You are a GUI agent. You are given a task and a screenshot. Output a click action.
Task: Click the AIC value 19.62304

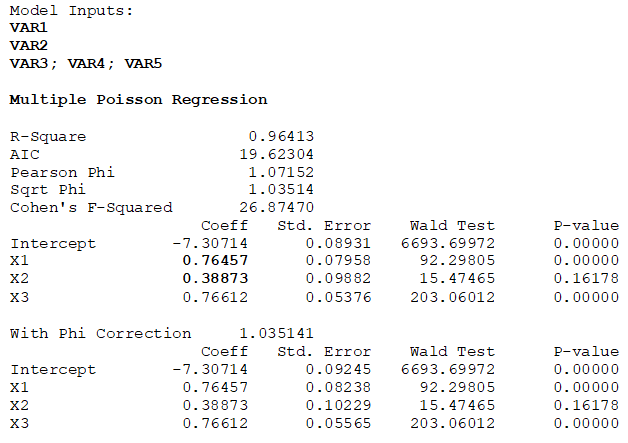pos(276,154)
